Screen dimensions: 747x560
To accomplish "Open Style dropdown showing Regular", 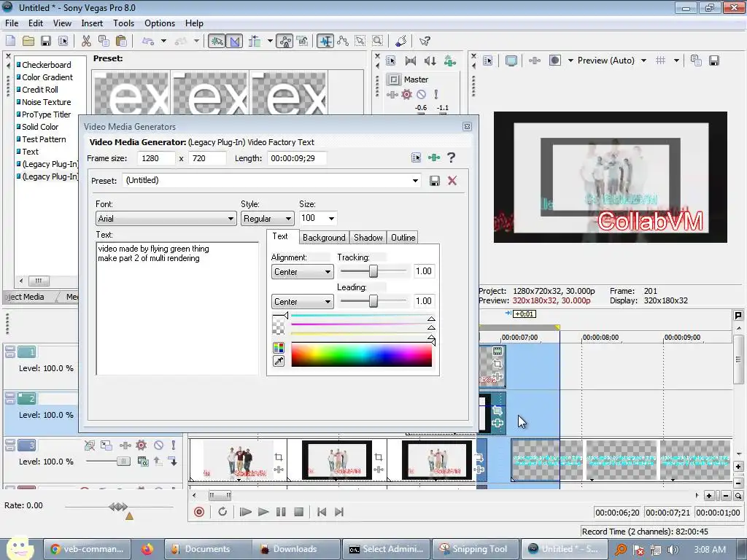I will (x=288, y=219).
